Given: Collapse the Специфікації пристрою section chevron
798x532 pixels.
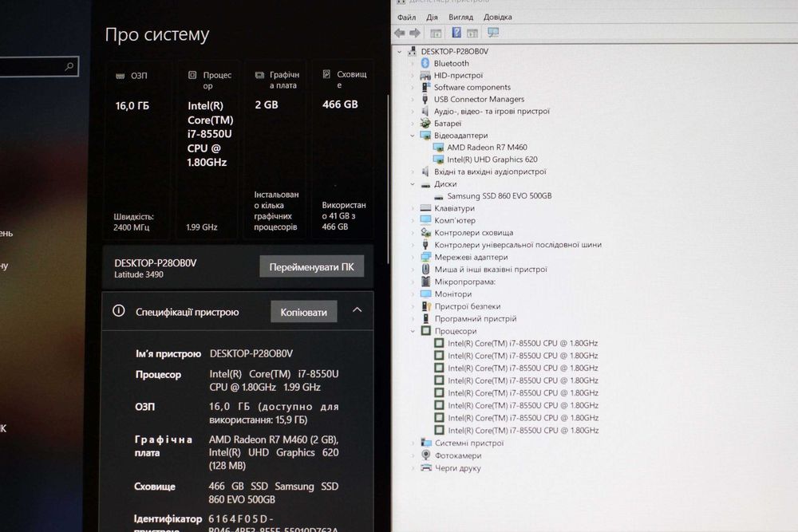Looking at the screenshot, I should coord(358,309).
